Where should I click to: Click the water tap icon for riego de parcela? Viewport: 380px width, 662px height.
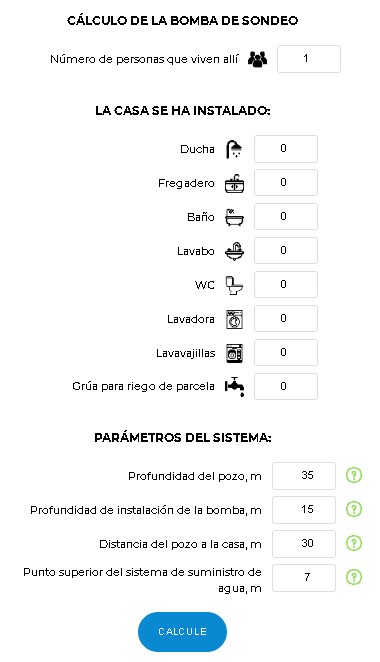pyautogui.click(x=234, y=387)
